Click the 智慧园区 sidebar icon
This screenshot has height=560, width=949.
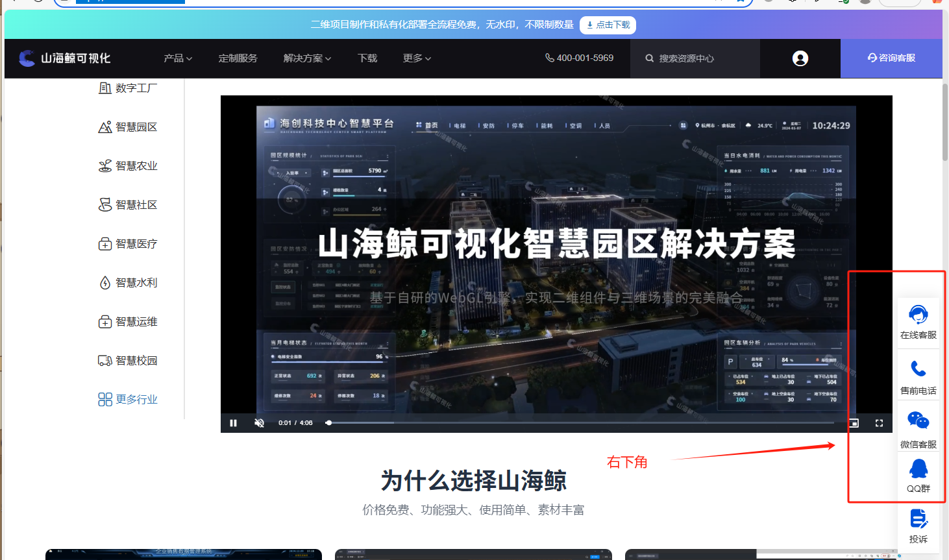pyautogui.click(x=105, y=127)
